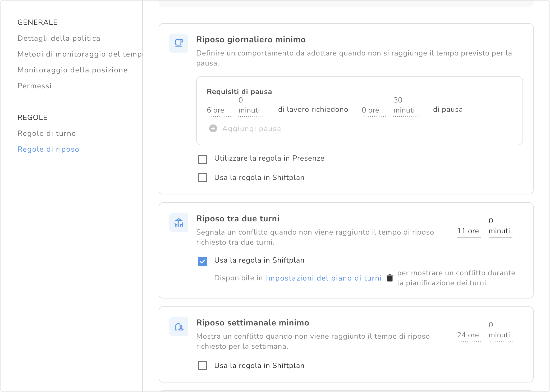Open Monitoraggio della posizione settings
The height and width of the screenshot is (392, 550).
point(72,70)
